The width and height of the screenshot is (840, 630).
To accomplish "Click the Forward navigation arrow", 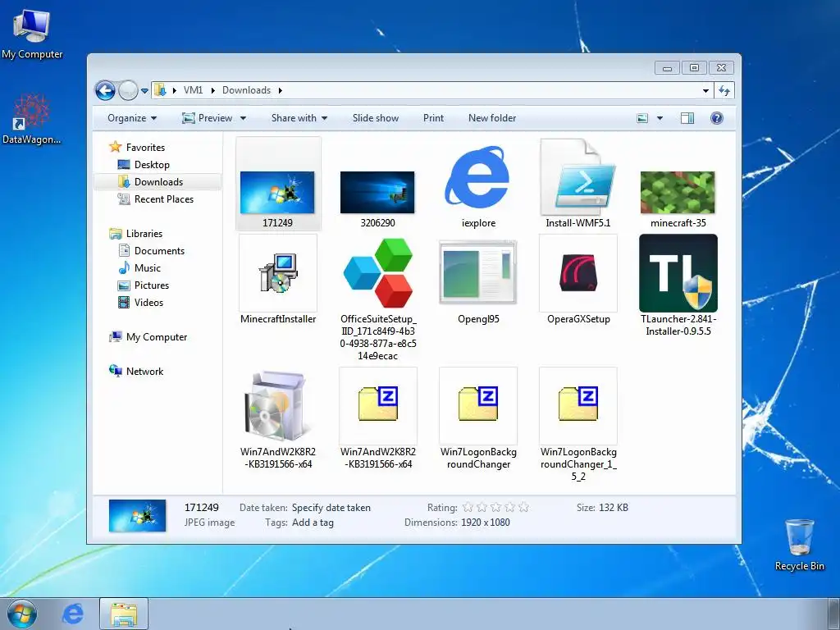I will click(128, 90).
